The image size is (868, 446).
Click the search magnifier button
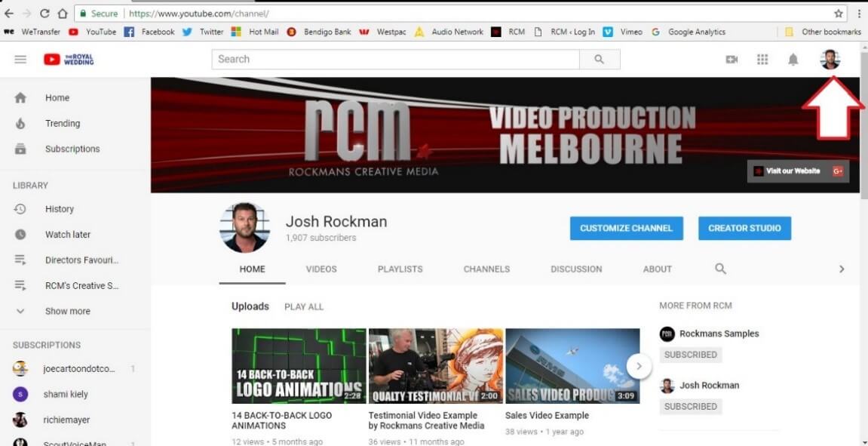tap(600, 60)
